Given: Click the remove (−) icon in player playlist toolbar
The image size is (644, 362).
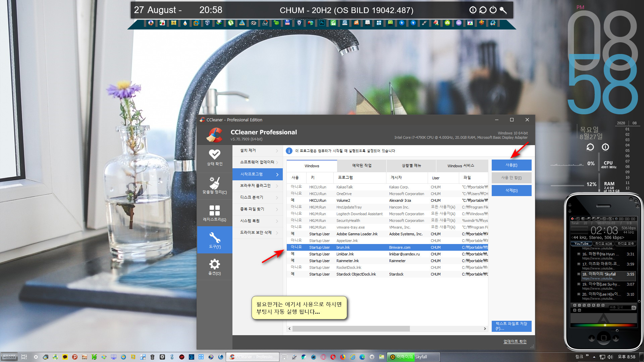Looking at the screenshot, I should coord(579,305).
